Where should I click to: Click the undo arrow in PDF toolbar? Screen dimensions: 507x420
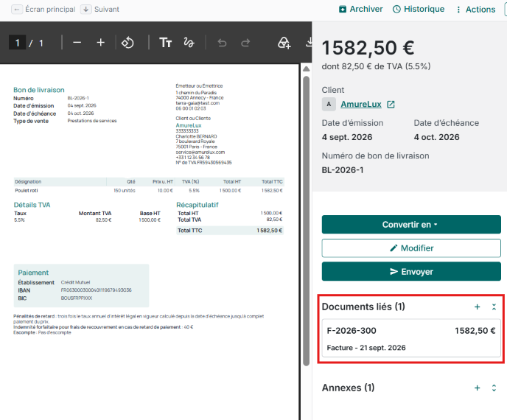222,42
